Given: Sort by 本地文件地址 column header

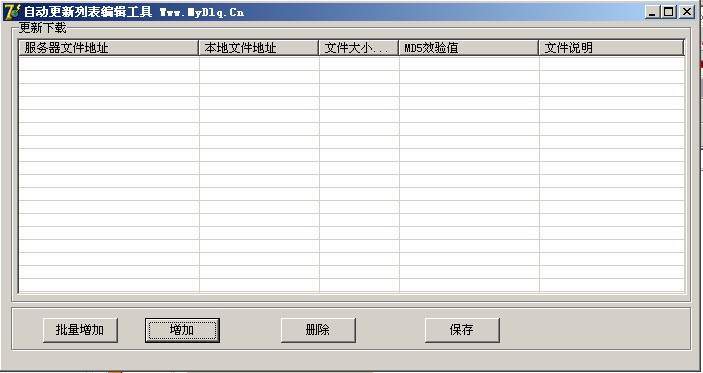Looking at the screenshot, I should point(259,48).
